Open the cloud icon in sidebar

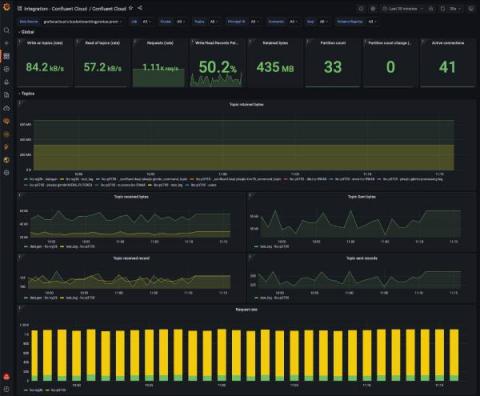pyautogui.click(x=6, y=108)
